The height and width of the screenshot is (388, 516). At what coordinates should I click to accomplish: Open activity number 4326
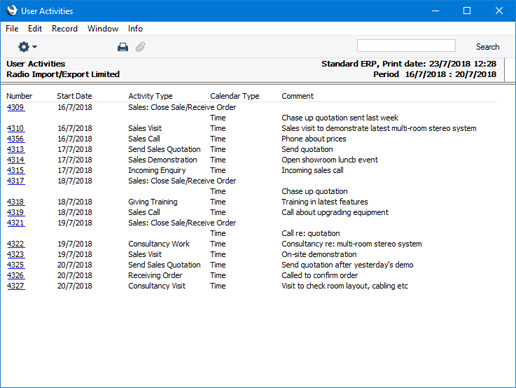tap(15, 275)
